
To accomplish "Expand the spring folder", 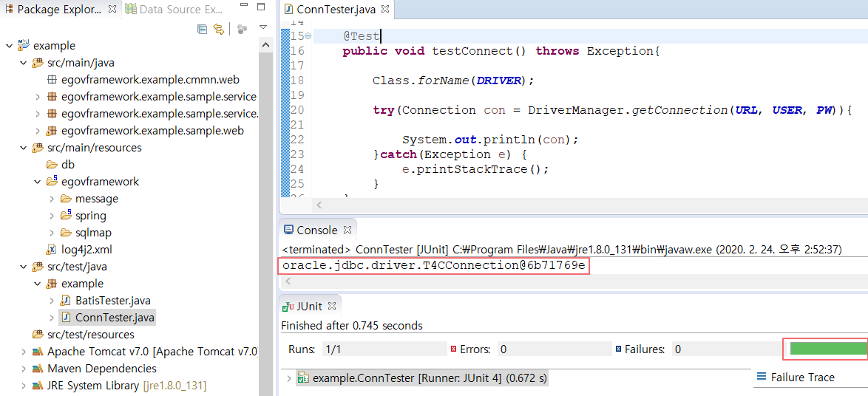I will [x=52, y=216].
